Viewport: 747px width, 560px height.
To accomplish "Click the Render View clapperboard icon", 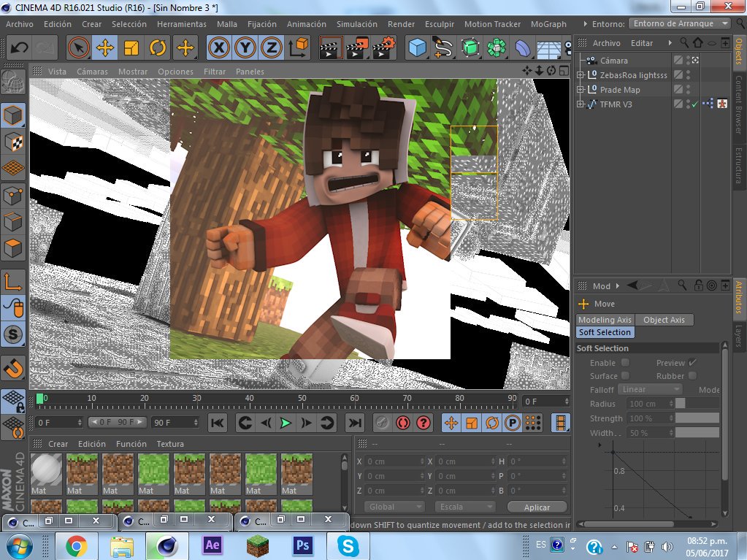I will [x=330, y=47].
